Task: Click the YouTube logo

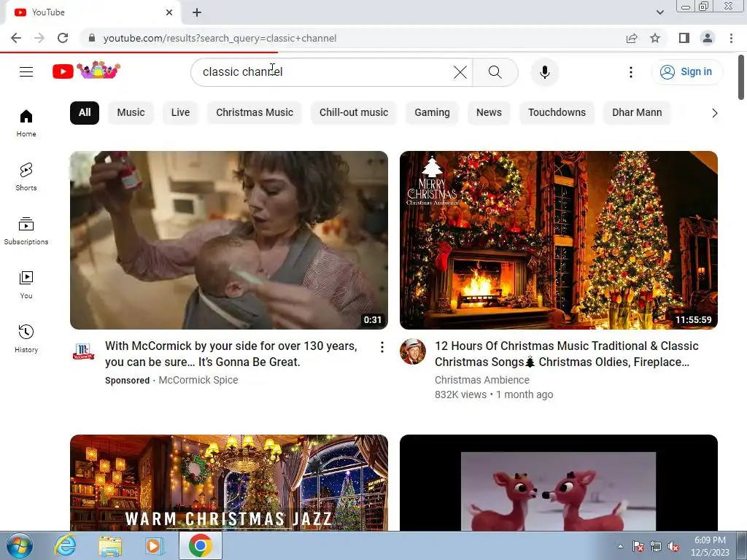Action: coord(86,71)
